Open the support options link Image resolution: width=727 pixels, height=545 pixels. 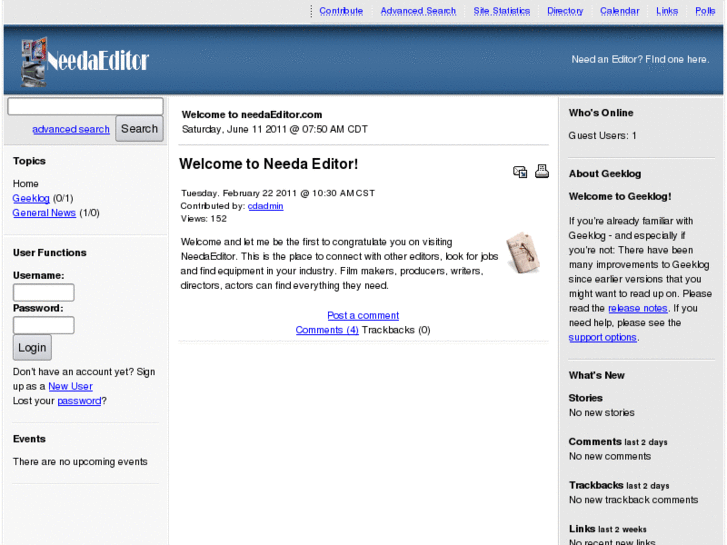click(603, 338)
